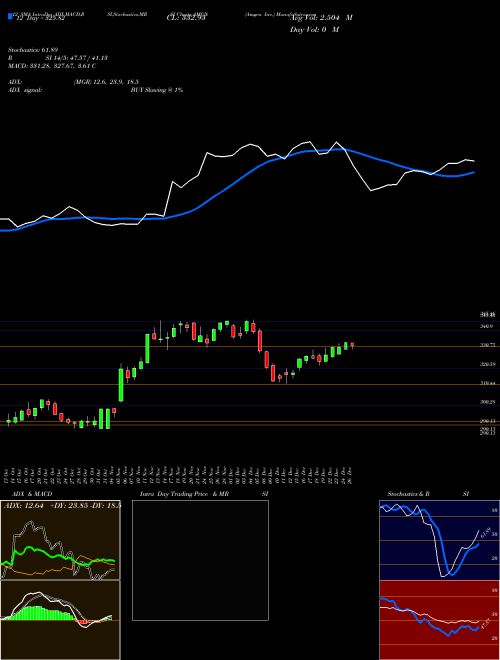The width and height of the screenshot is (500, 660).
Task: Click the 'ADX signal:' label
Action: tap(25, 90)
